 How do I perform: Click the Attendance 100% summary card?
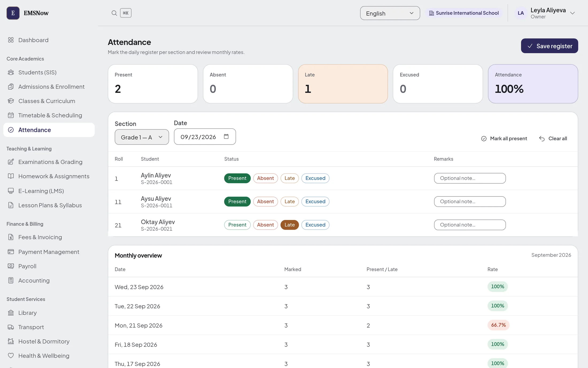(x=533, y=84)
